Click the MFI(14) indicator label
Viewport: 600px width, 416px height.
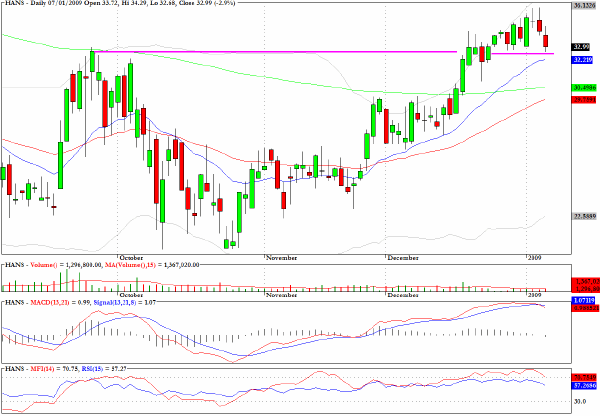pos(42,369)
